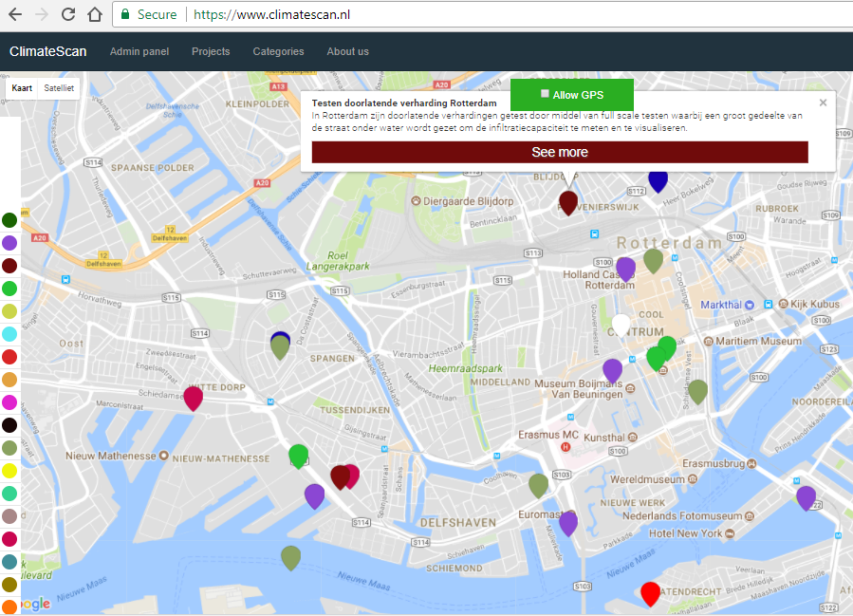Click the purple marker at Holland Casino
The image size is (853, 616).
tap(625, 270)
